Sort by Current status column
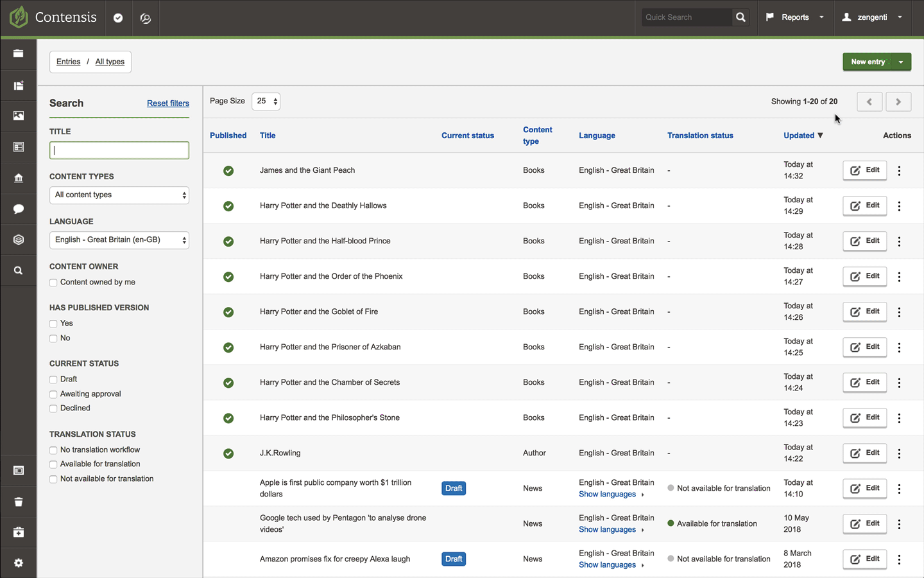Viewport: 924px width, 578px height. click(468, 136)
